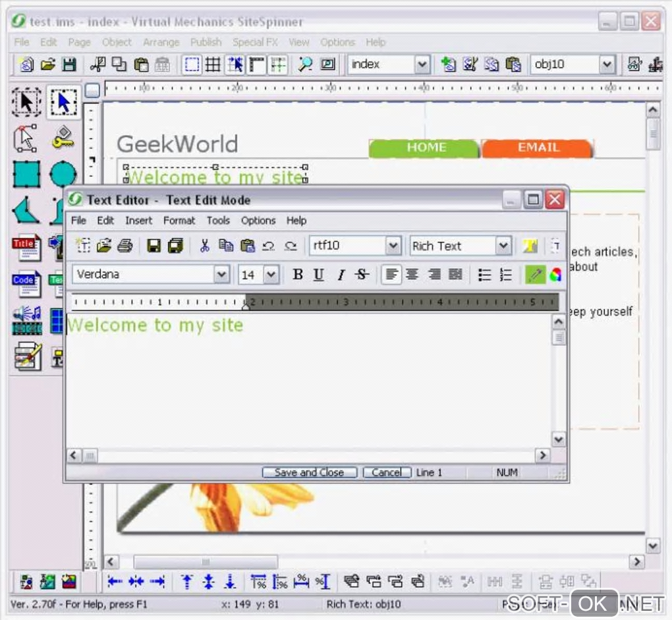672x620 pixels.
Task: Expand the Verdana font dropdown
Action: [221, 274]
